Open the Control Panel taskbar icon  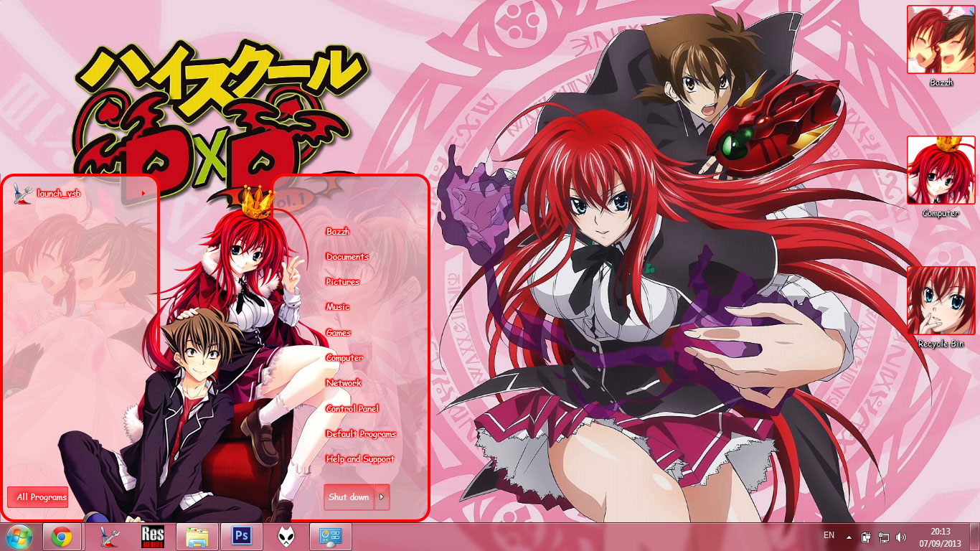coord(330,537)
